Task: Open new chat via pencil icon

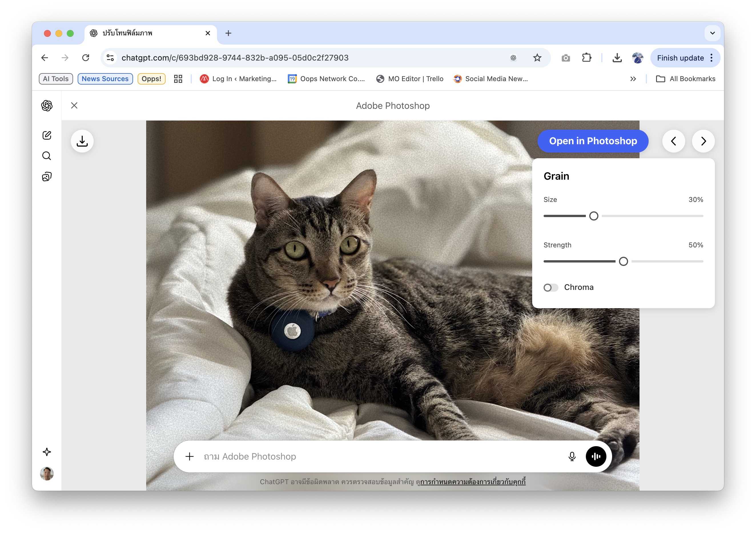Action: pyautogui.click(x=47, y=135)
